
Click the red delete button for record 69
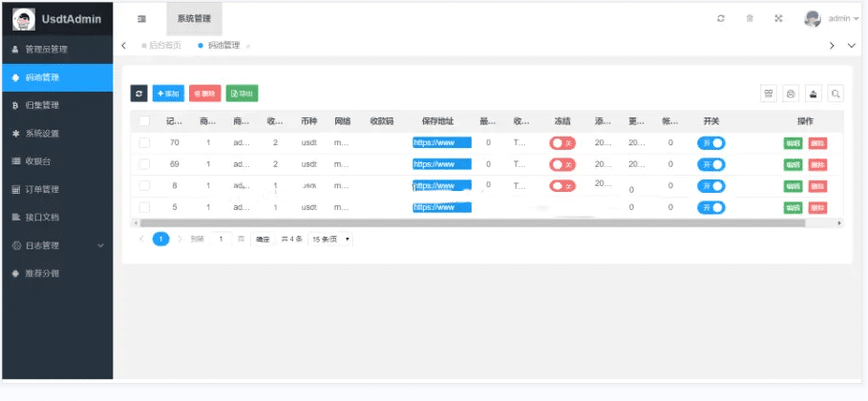coord(817,164)
